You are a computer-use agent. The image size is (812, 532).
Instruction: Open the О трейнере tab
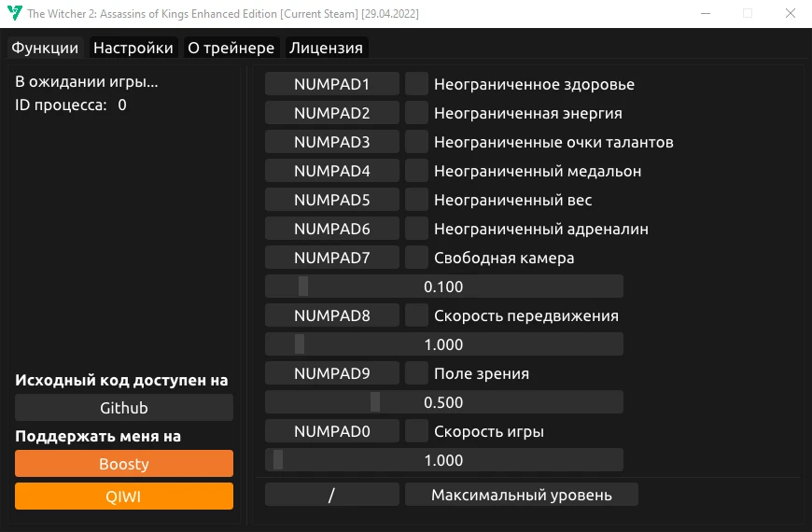click(231, 48)
